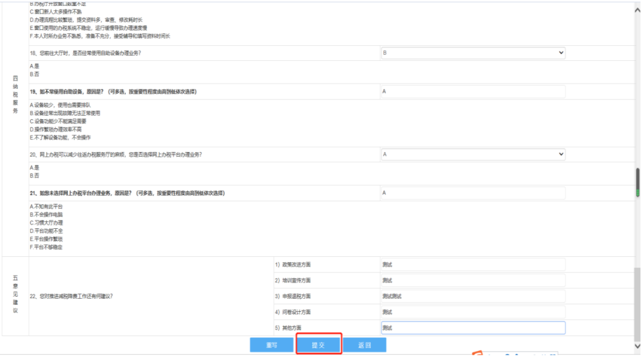Screen dimensions: 644x360
Task: Click the label '5) 其他方面'
Action: (288, 328)
